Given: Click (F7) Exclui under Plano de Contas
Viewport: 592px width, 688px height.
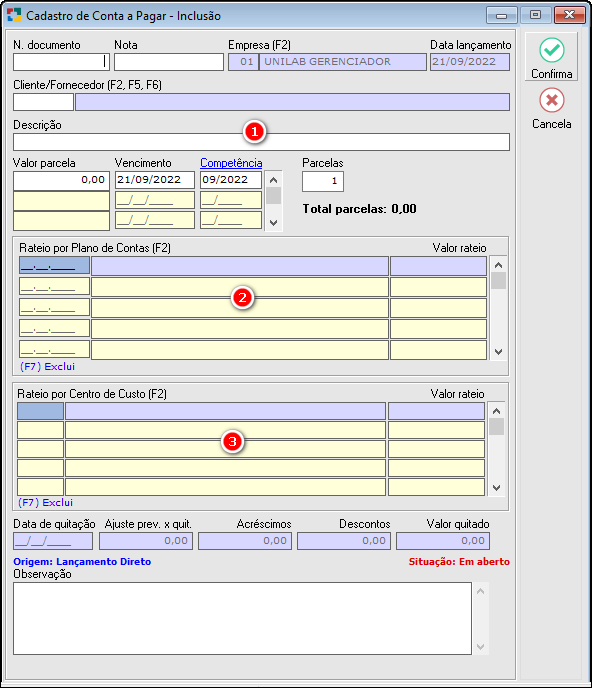Looking at the screenshot, I should pos(47,366).
